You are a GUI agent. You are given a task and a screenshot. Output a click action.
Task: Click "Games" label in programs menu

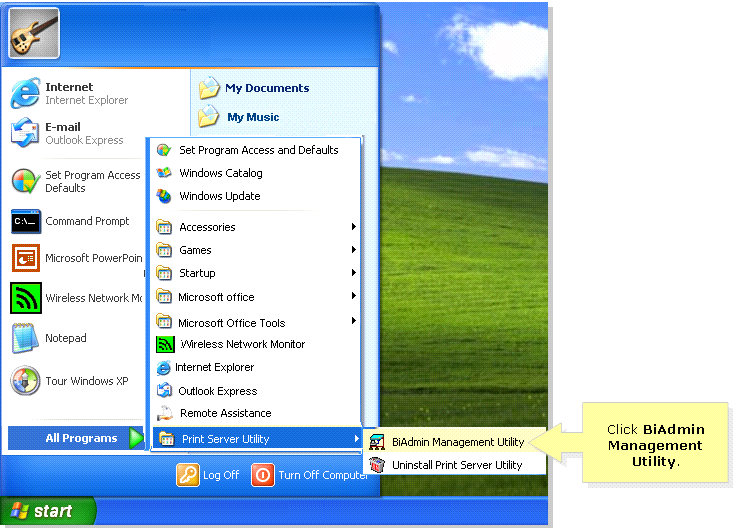[195, 250]
